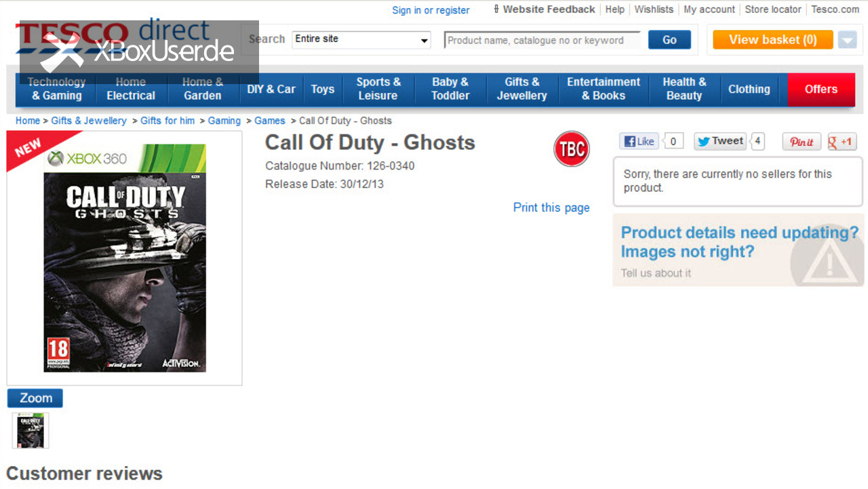
Task: Select the small cover thumbnail
Action: (31, 431)
